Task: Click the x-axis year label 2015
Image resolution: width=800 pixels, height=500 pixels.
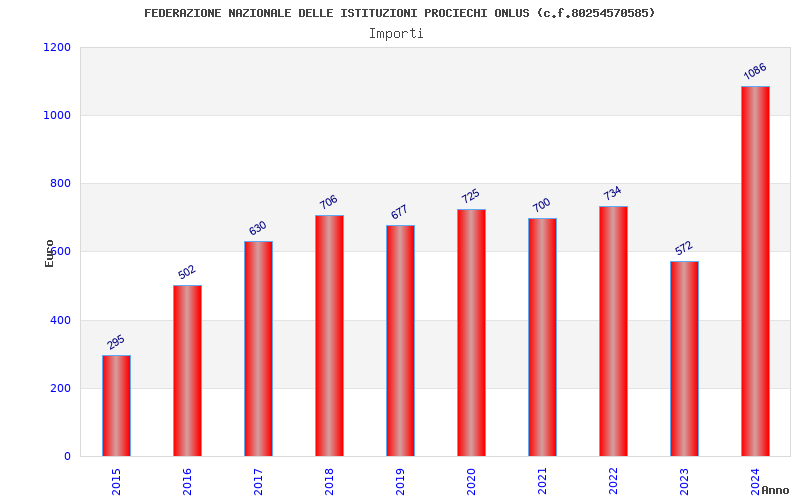Action: pos(116,482)
